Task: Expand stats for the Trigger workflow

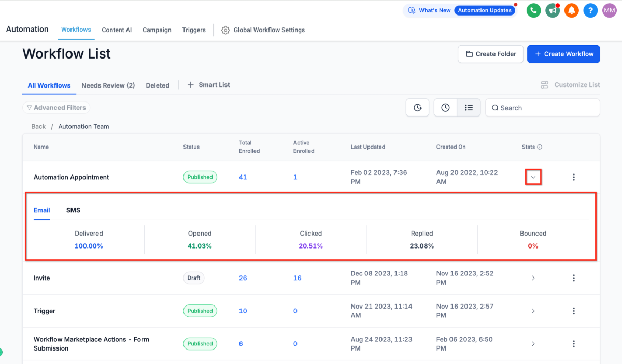Action: pyautogui.click(x=533, y=311)
